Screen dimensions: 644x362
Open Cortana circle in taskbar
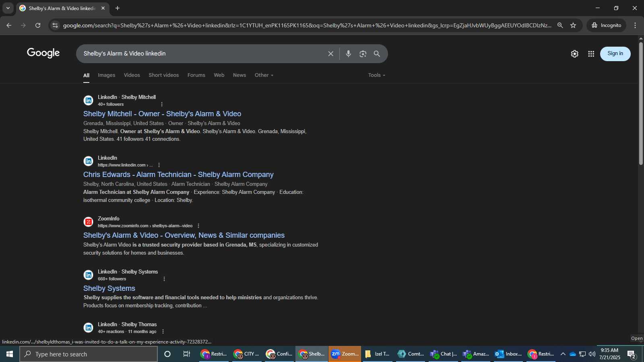point(167,354)
